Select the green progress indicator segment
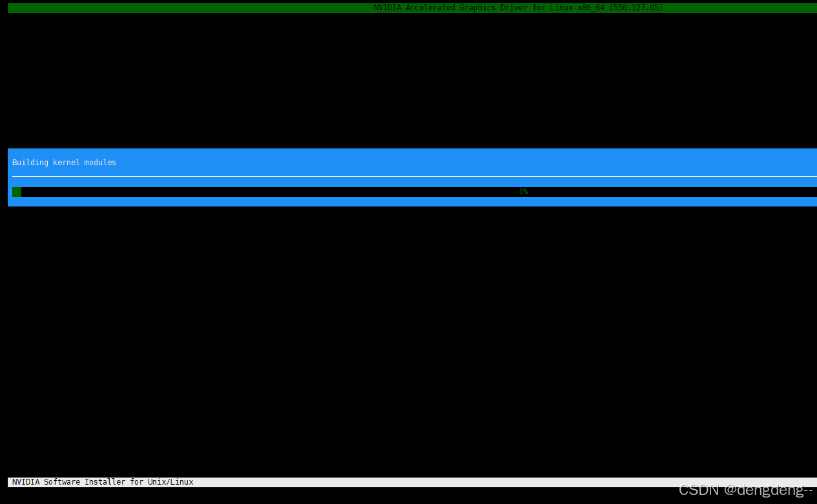This screenshot has width=817, height=504. [16, 192]
